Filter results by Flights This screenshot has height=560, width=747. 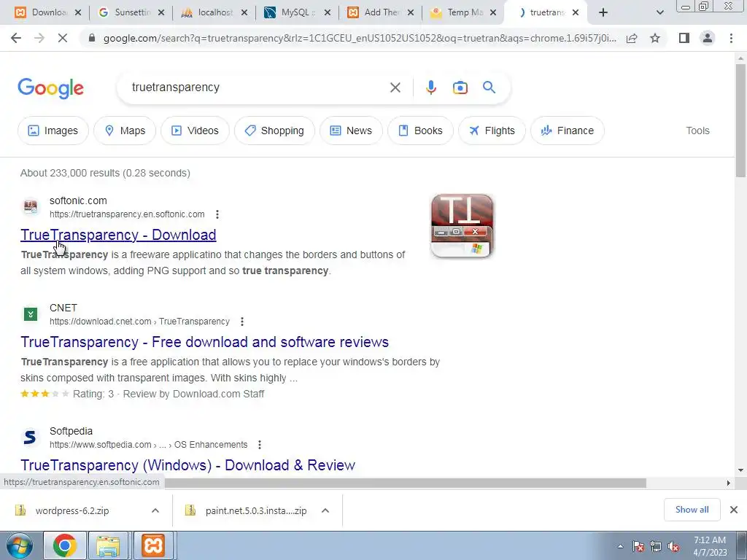click(492, 131)
